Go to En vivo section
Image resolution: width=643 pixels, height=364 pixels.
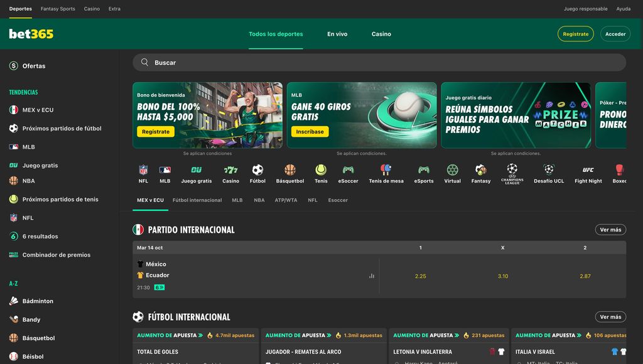[337, 34]
